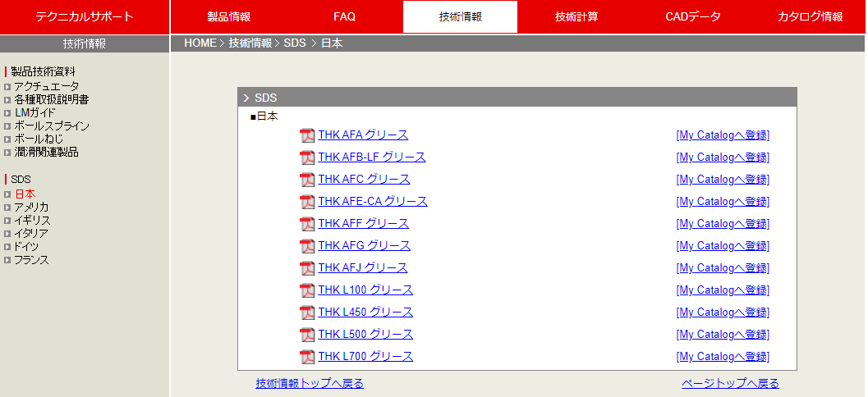Register THK AFC to My Catalog

[x=723, y=179]
